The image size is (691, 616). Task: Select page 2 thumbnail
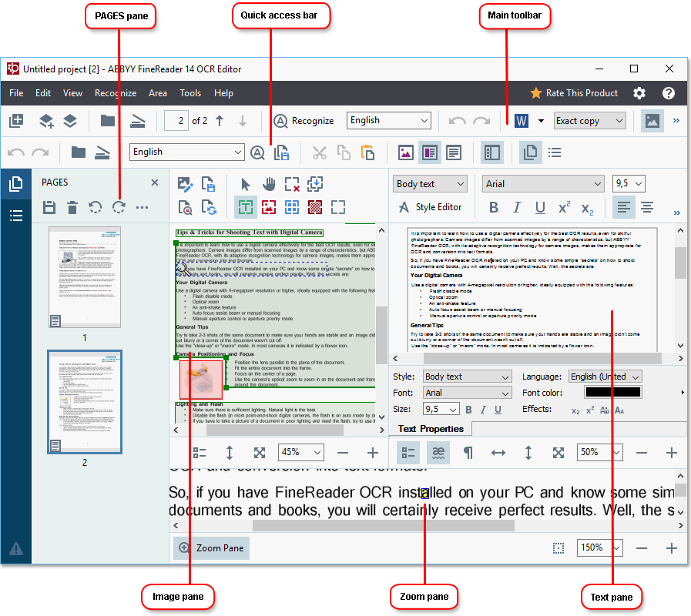pos(84,402)
